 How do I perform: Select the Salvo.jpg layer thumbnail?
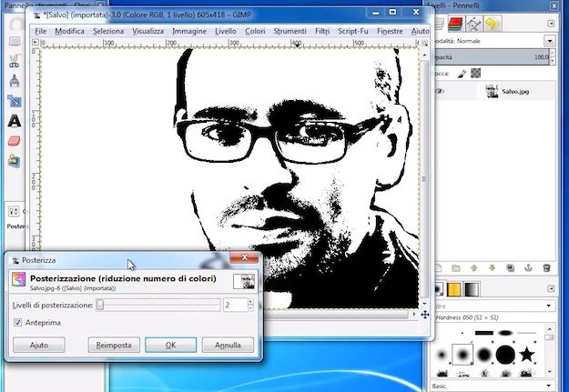[x=492, y=91]
